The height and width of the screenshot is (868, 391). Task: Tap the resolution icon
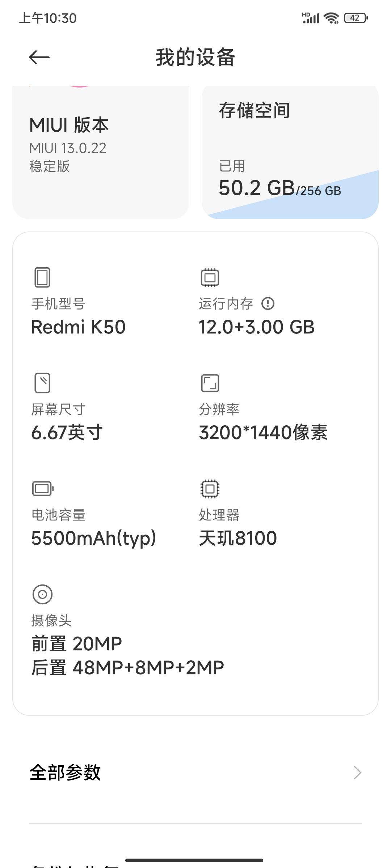pyautogui.click(x=210, y=383)
